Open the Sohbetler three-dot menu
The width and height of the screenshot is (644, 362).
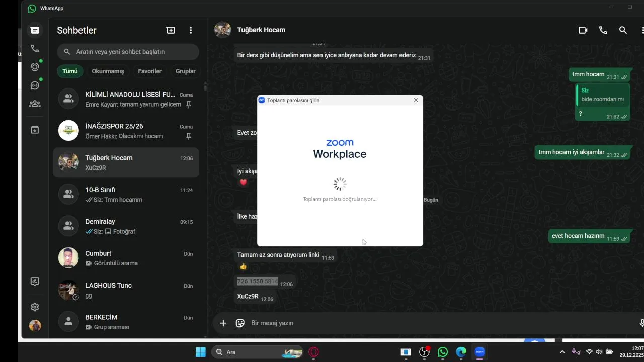coord(191,30)
